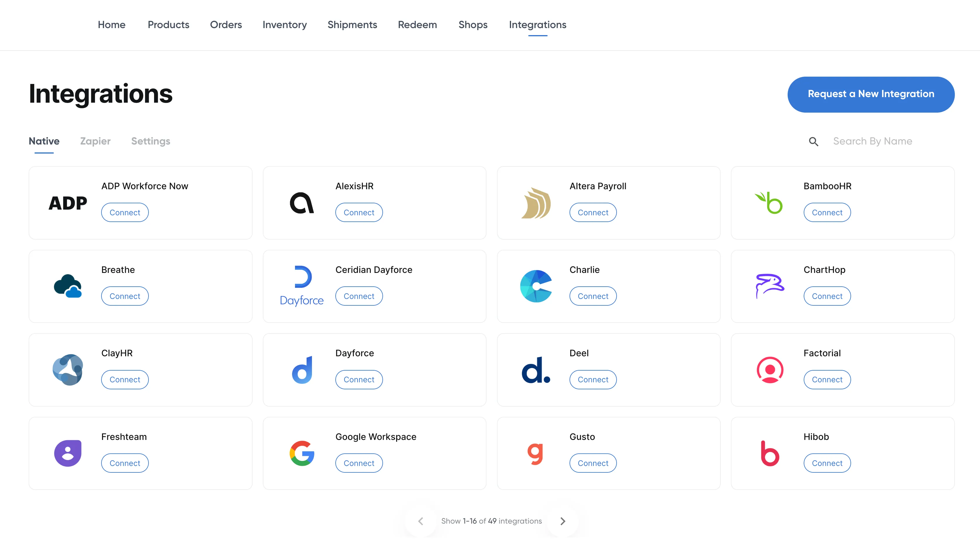Click the BambooHR green leaf logo
This screenshot has width=980, height=554.
pyautogui.click(x=769, y=203)
